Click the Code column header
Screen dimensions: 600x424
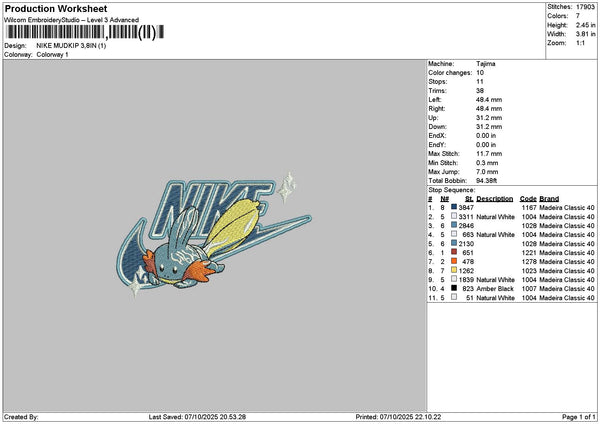pos(528,199)
